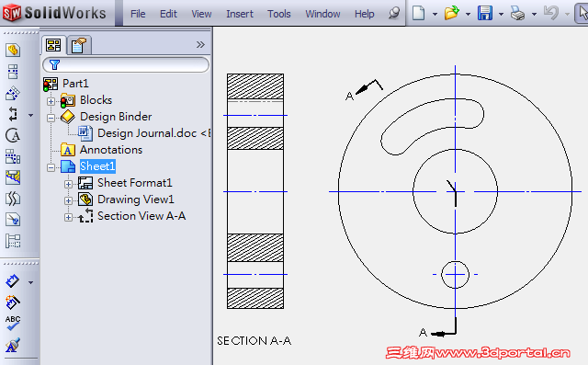Open the File menu
The width and height of the screenshot is (588, 365).
tap(138, 14)
